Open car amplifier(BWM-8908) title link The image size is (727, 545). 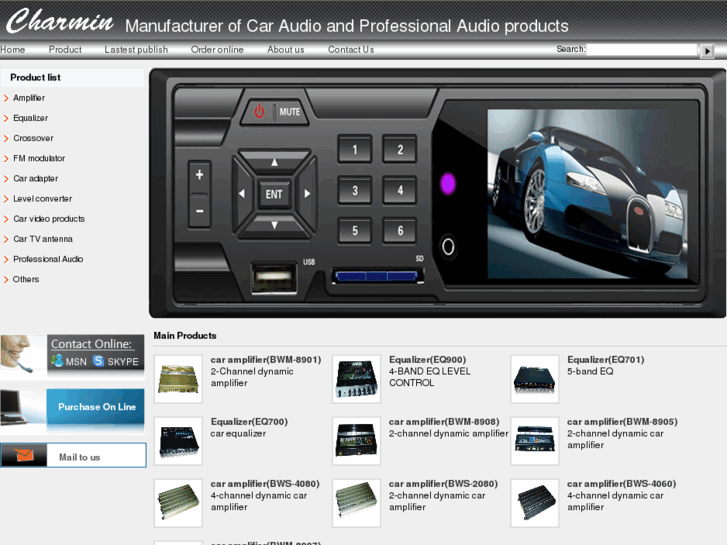click(444, 422)
